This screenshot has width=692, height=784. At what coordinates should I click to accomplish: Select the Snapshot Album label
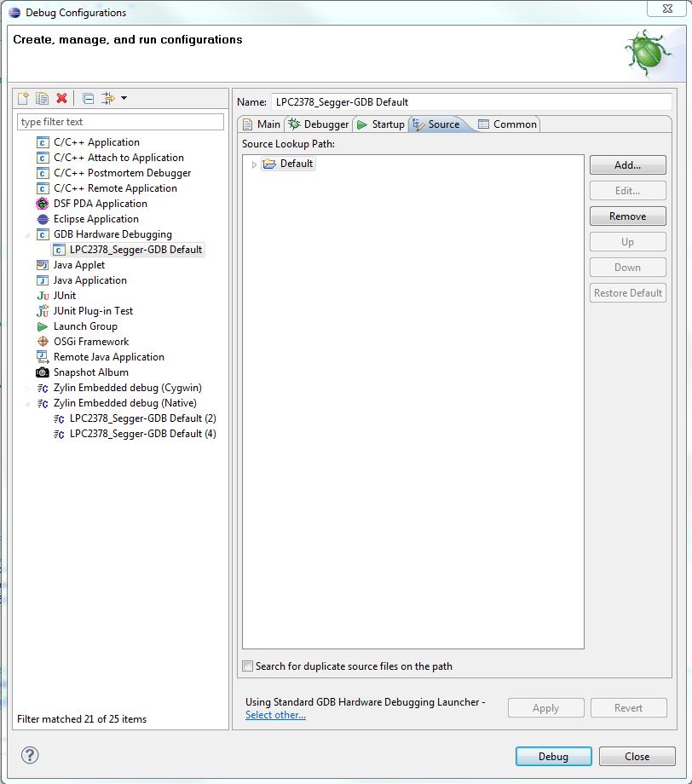(91, 372)
